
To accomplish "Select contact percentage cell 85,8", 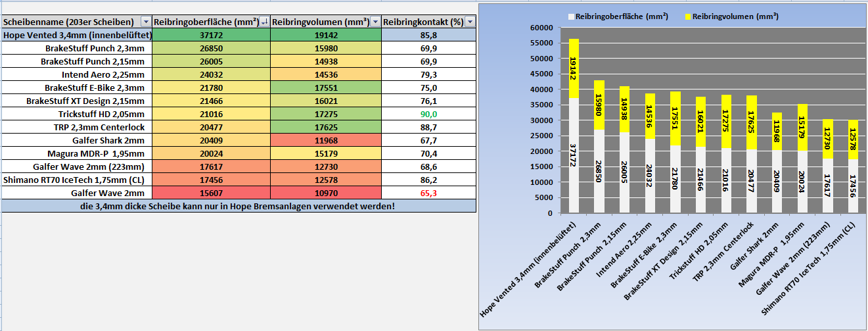I will click(428, 35).
